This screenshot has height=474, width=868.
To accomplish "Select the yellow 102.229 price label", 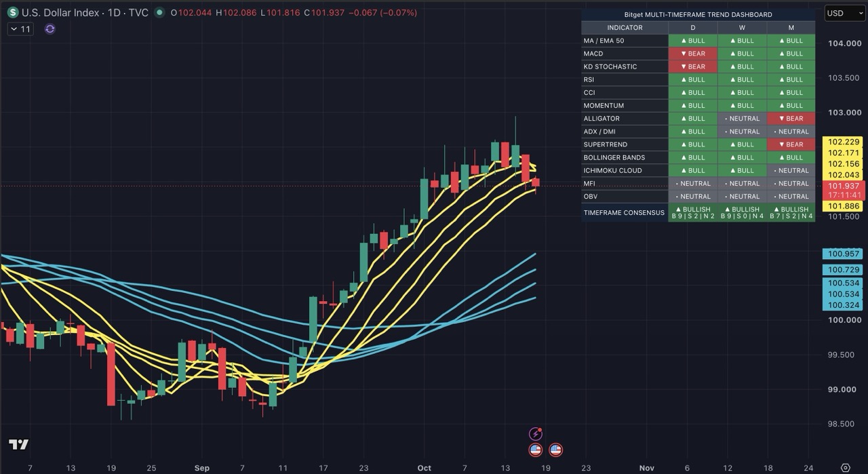I will (843, 142).
